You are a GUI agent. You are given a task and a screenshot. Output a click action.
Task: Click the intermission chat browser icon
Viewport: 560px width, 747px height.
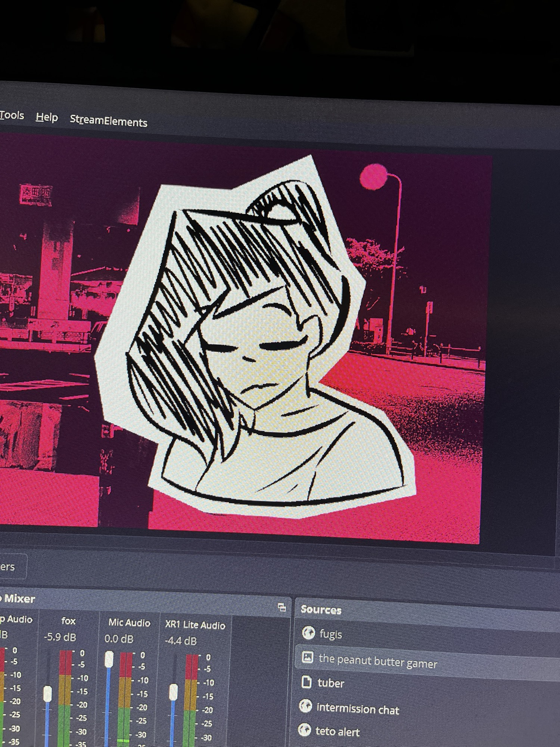point(305,706)
